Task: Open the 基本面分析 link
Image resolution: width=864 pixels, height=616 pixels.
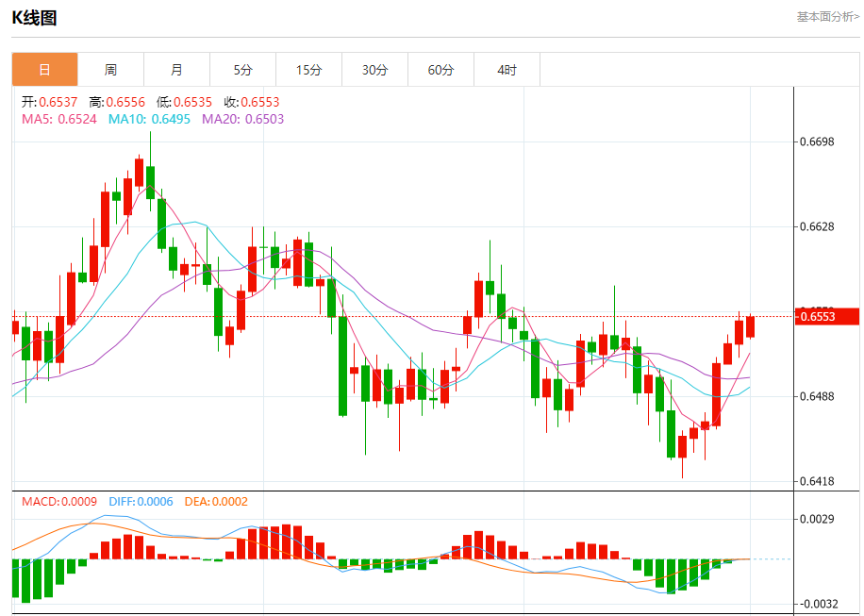Action: [827, 16]
